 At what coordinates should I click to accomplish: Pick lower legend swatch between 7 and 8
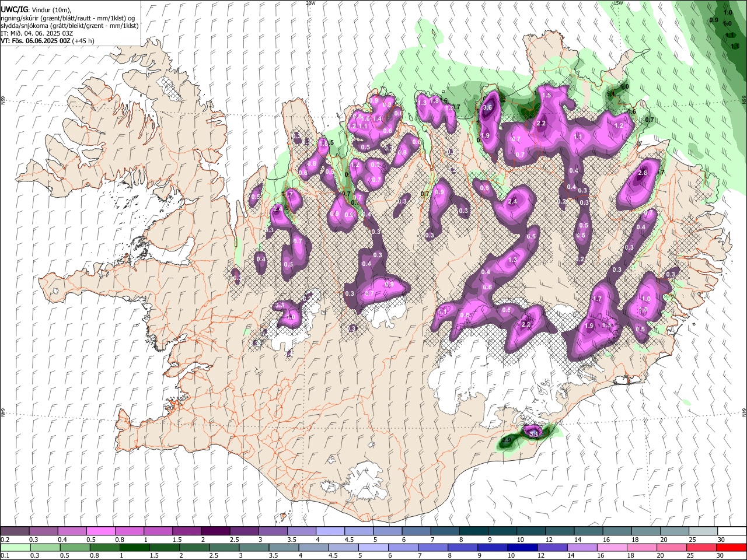(432, 547)
